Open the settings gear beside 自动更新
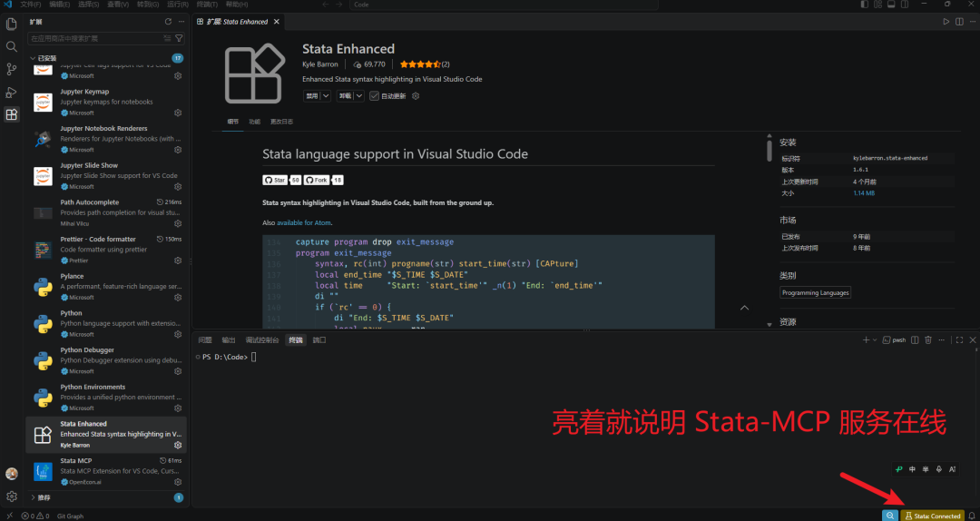The height and width of the screenshot is (521, 980). point(416,96)
